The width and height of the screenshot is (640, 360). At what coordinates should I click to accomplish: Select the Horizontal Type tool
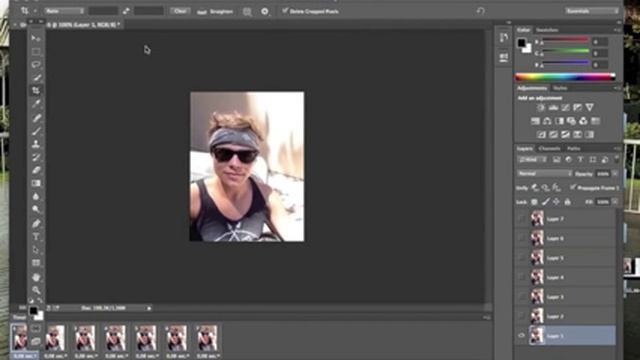coord(36,236)
